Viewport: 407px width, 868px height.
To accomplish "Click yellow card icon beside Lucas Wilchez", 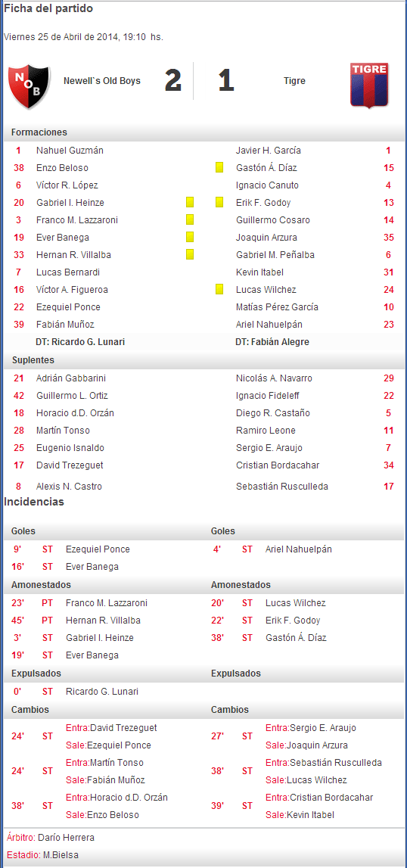I will (219, 289).
